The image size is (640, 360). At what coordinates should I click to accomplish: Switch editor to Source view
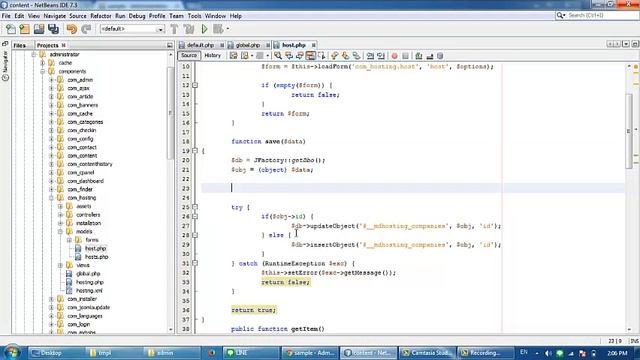pos(189,56)
